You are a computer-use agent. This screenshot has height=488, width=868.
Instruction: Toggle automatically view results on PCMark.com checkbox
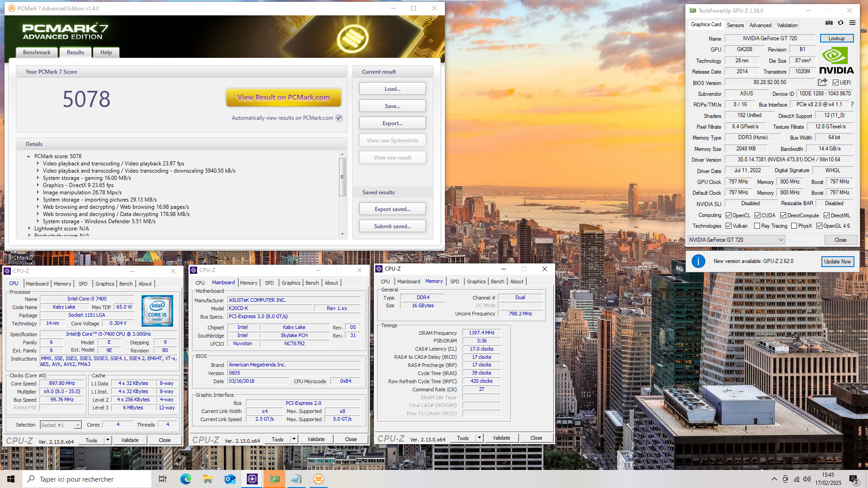pyautogui.click(x=339, y=118)
